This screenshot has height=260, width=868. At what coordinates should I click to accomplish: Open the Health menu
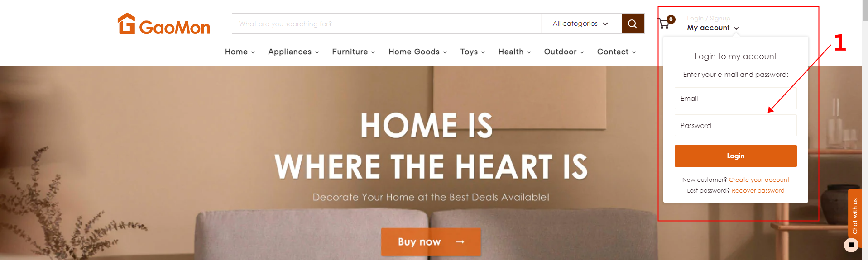tap(515, 52)
